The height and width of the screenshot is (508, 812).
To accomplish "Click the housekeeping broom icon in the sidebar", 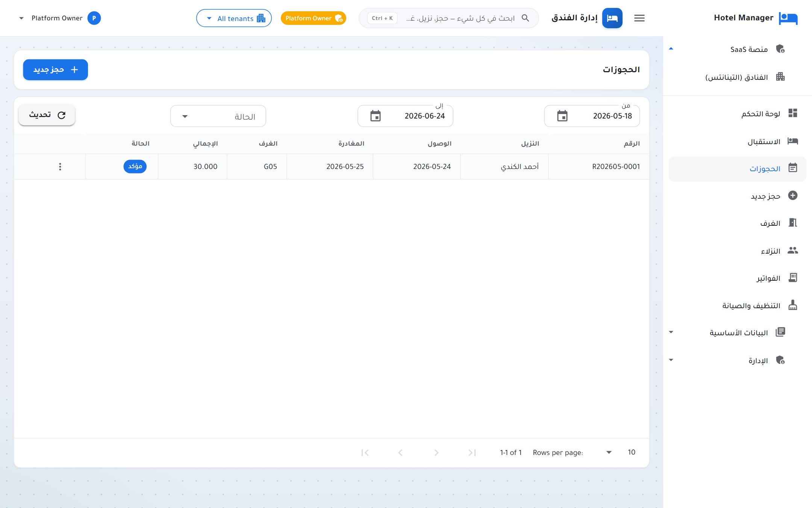I will tap(793, 305).
